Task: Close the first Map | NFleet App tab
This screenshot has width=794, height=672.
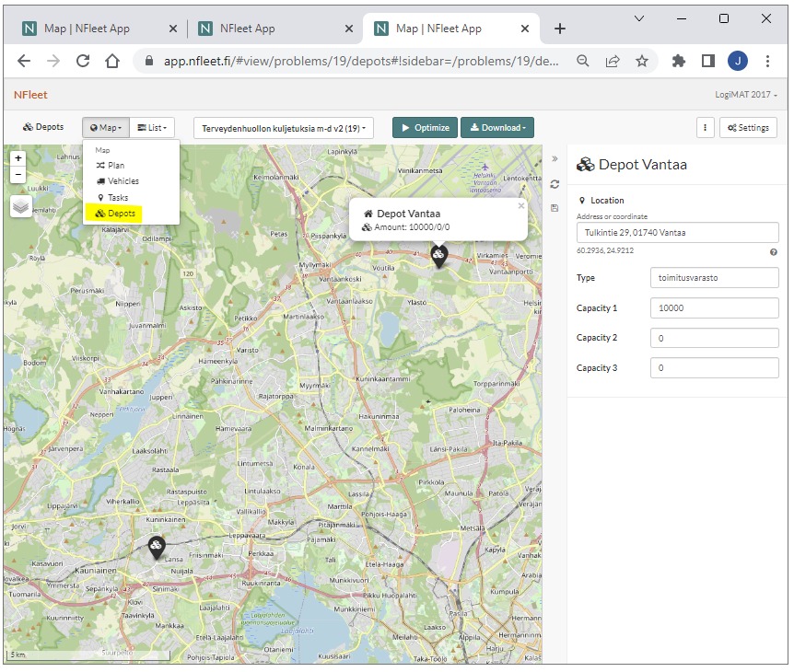Action: coord(173,29)
